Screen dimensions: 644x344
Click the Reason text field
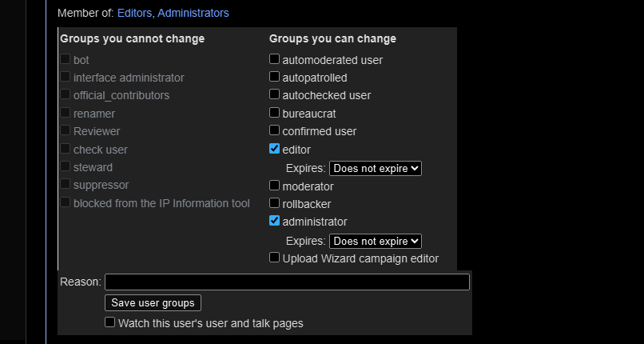[287, 282]
